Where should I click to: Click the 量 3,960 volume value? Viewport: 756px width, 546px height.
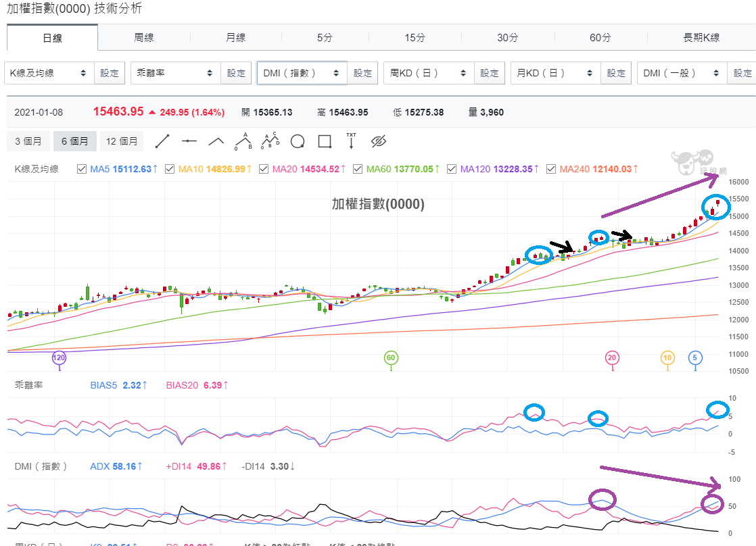tap(486, 112)
